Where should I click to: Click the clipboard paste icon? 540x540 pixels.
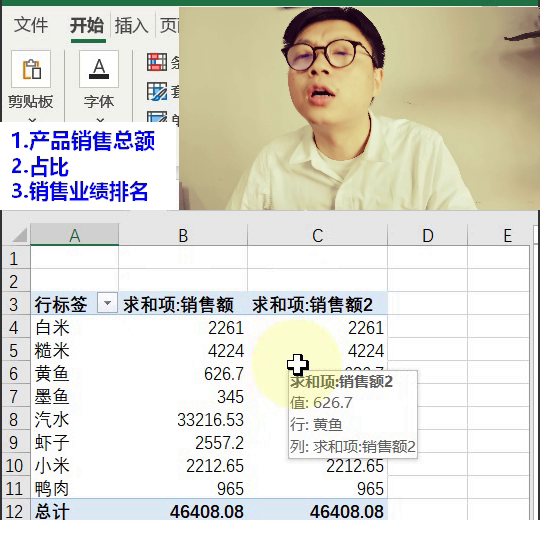31,69
